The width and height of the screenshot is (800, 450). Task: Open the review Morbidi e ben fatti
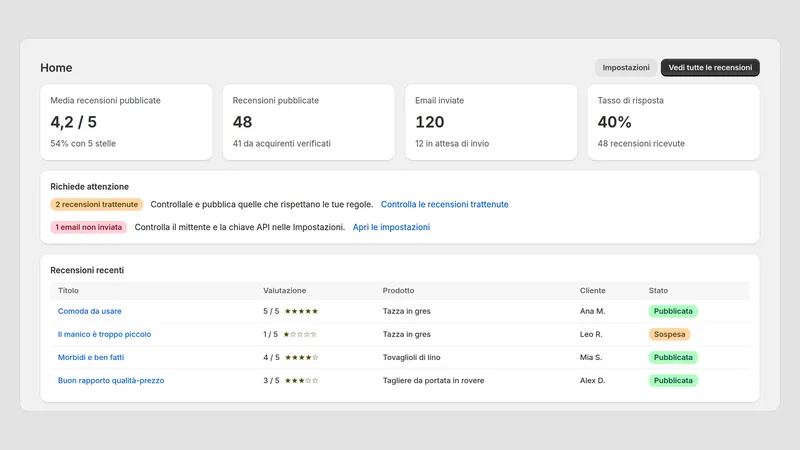tap(91, 357)
